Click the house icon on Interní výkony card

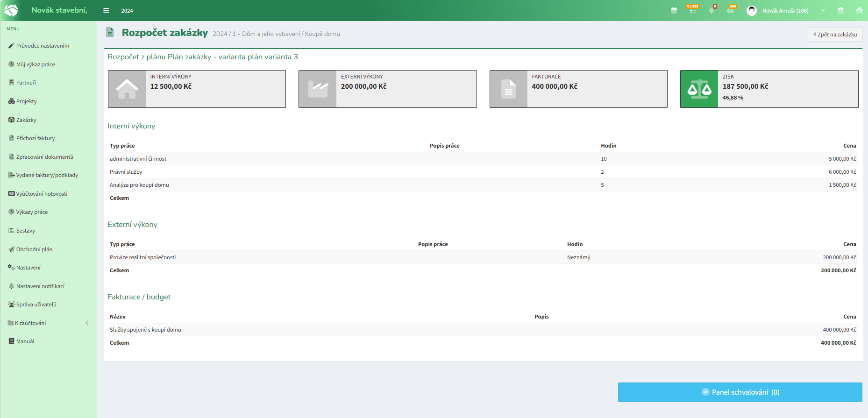[x=127, y=89]
